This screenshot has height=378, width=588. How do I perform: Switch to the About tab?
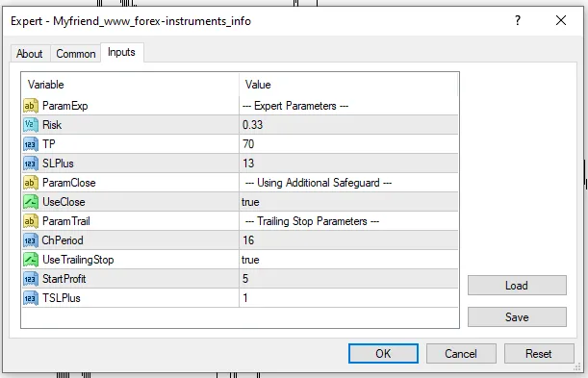click(x=30, y=54)
